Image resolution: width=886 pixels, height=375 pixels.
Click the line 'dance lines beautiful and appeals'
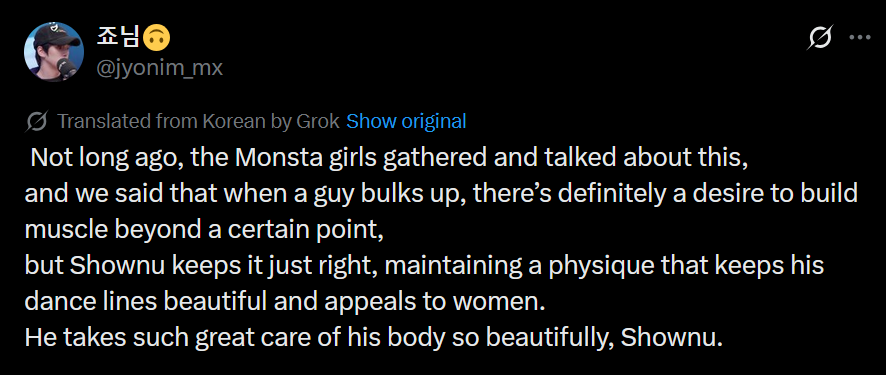point(285,302)
